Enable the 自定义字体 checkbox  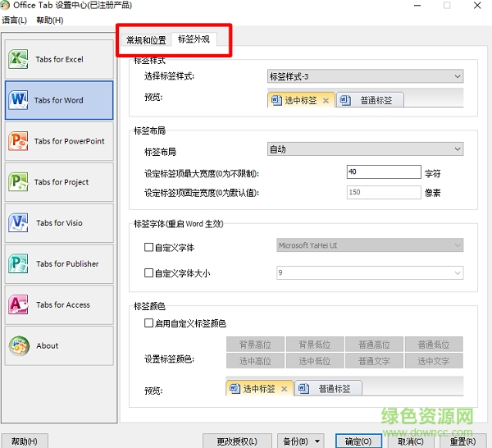click(x=148, y=247)
